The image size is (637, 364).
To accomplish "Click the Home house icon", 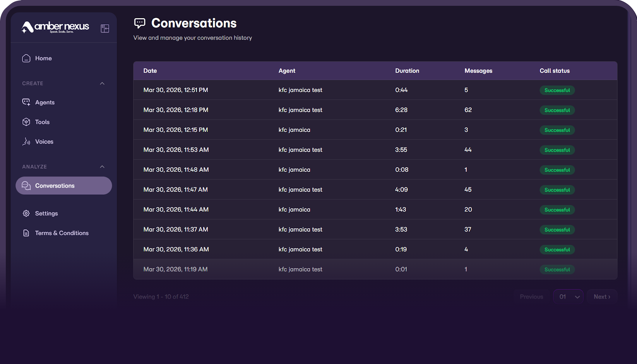I will 26,58.
